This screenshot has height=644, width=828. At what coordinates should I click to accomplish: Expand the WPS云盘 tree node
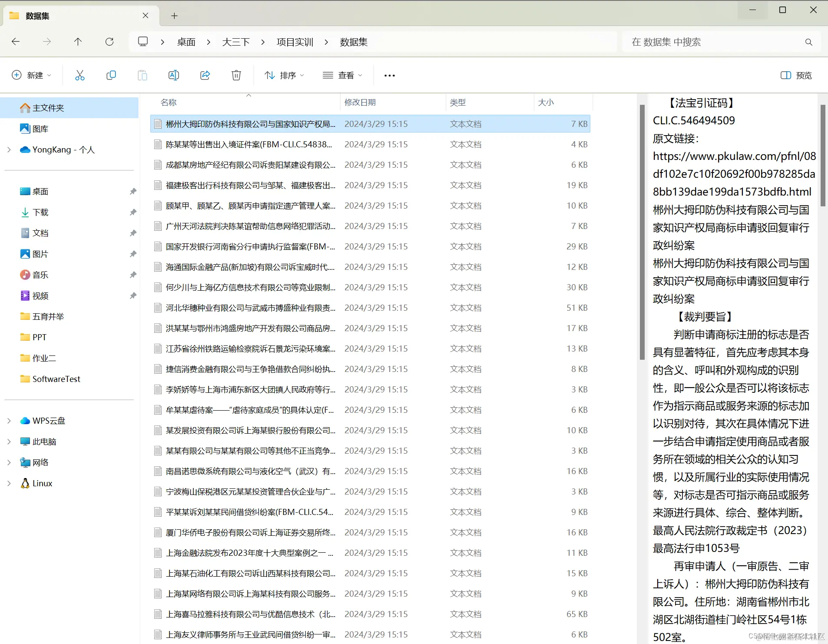coord(9,421)
